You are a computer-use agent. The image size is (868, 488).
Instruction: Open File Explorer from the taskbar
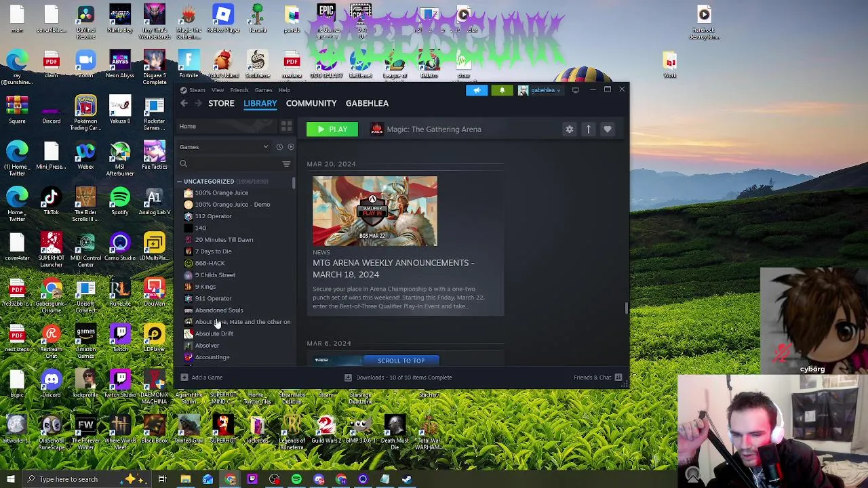click(185, 479)
